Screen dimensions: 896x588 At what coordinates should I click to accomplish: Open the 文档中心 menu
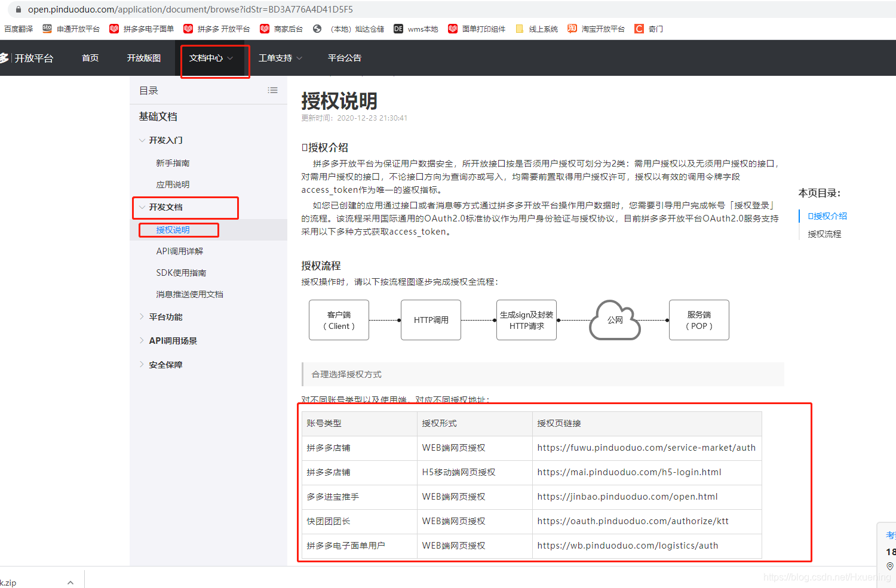(x=206, y=58)
